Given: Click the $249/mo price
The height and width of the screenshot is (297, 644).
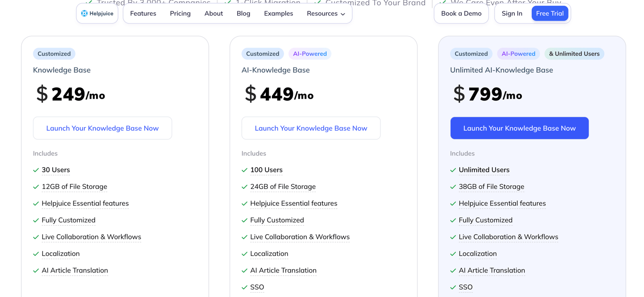Looking at the screenshot, I should coord(71,94).
